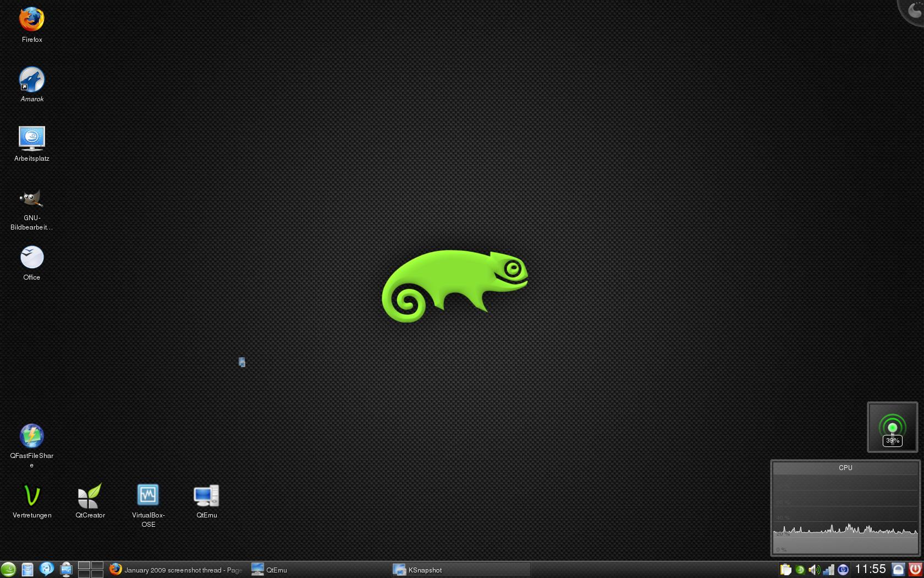Click the green openSUSE updater tray icon
This screenshot has width=924, height=578.
point(800,570)
